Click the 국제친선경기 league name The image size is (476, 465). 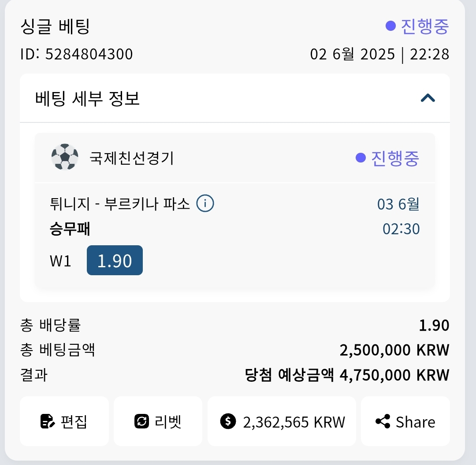pyautogui.click(x=132, y=158)
